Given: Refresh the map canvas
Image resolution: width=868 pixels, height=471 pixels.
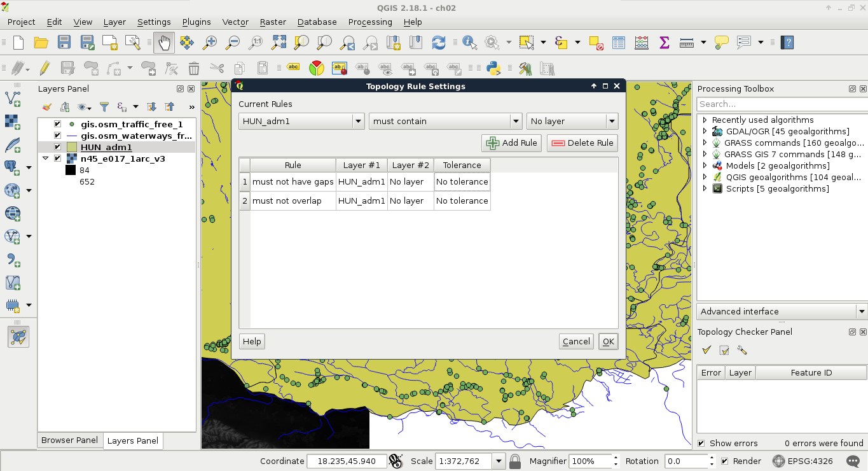Looking at the screenshot, I should 439,43.
